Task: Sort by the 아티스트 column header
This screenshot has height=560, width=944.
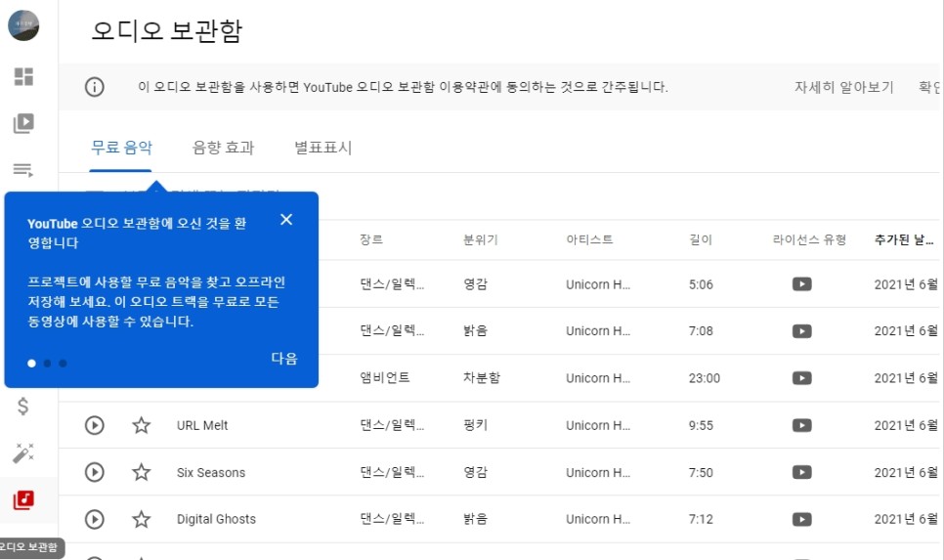Action: point(589,239)
